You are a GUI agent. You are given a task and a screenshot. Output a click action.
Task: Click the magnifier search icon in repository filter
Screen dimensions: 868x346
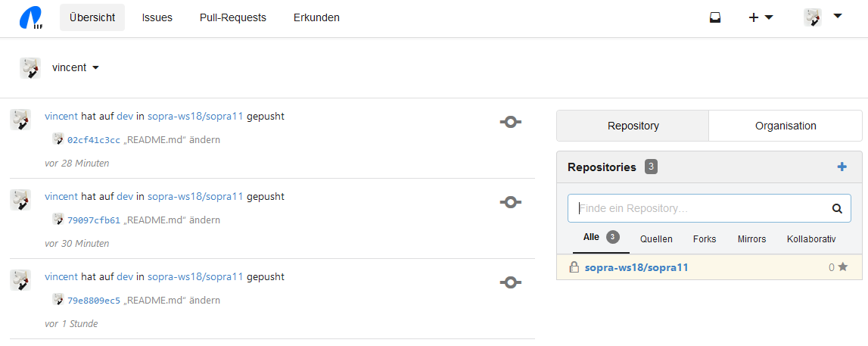tap(837, 208)
